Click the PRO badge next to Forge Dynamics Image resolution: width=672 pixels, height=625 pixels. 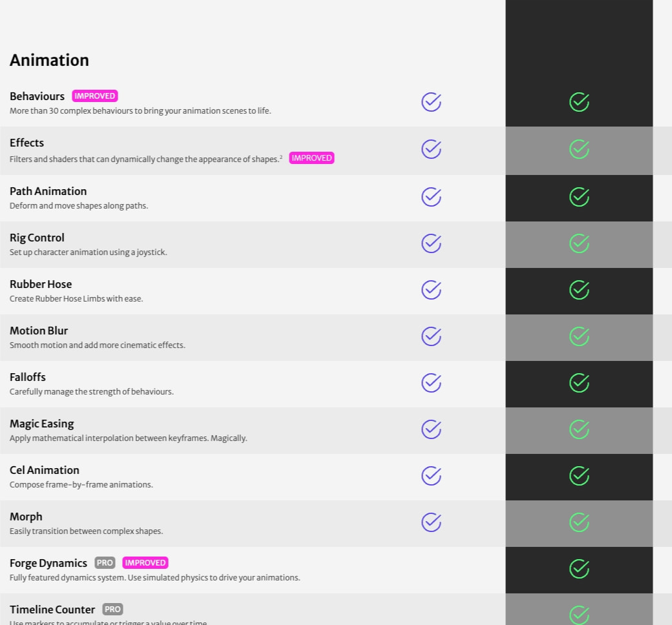pyautogui.click(x=105, y=563)
